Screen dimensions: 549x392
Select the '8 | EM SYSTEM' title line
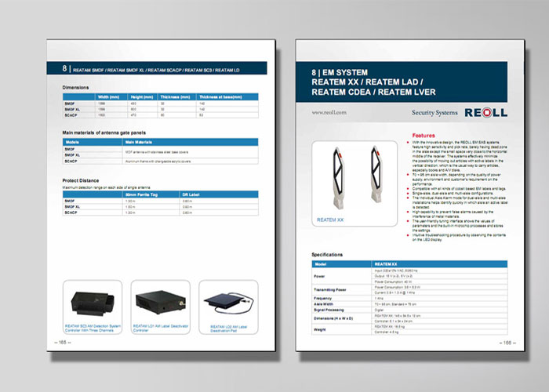340,72
